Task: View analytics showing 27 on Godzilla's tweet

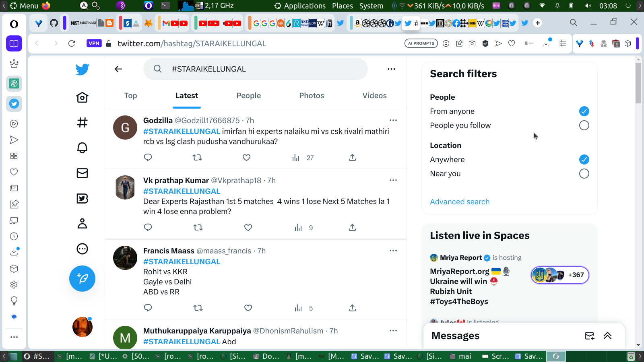Action: pyautogui.click(x=303, y=158)
